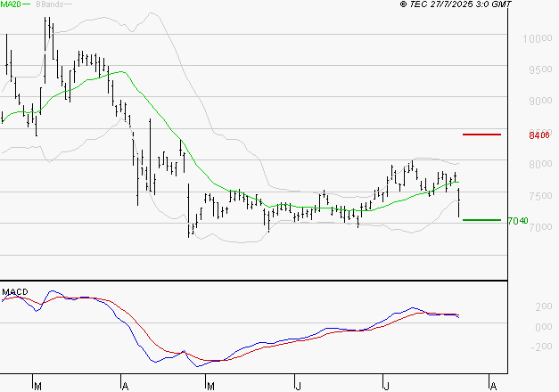
Task: Click the green support line at 7040
Action: (x=481, y=220)
